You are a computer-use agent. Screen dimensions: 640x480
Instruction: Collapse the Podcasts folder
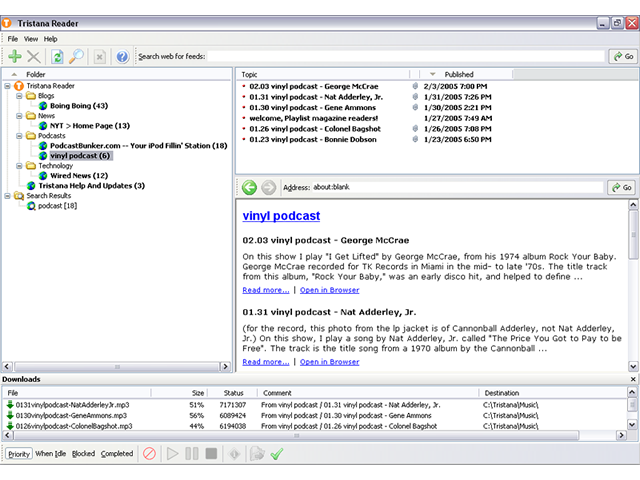[x=19, y=136]
